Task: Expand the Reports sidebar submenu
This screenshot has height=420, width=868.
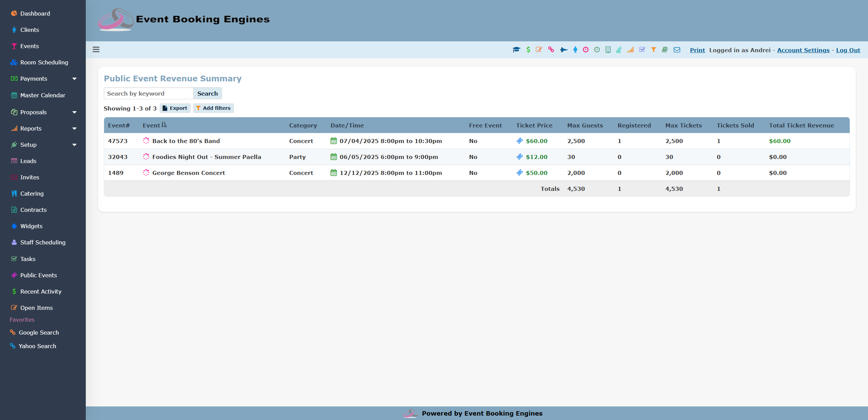Action: (x=74, y=128)
